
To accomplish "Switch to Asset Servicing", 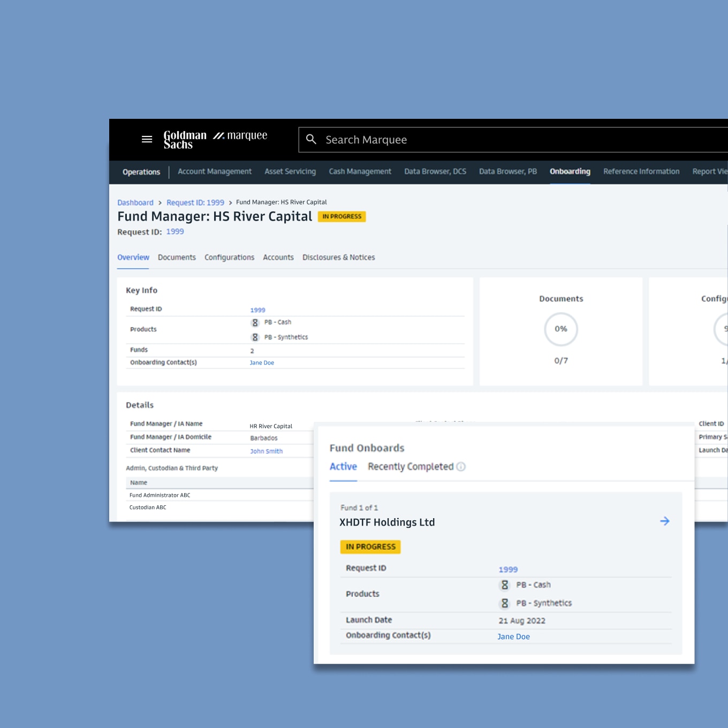I will tap(290, 171).
